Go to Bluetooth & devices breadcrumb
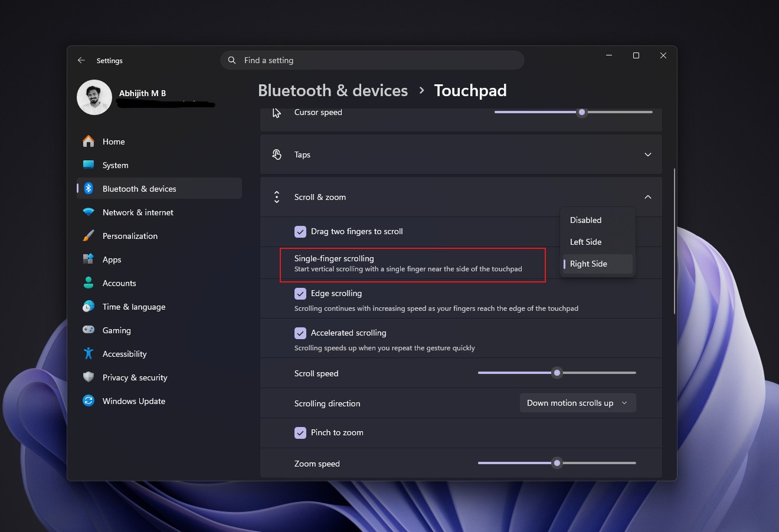The image size is (779, 532). coord(333,90)
